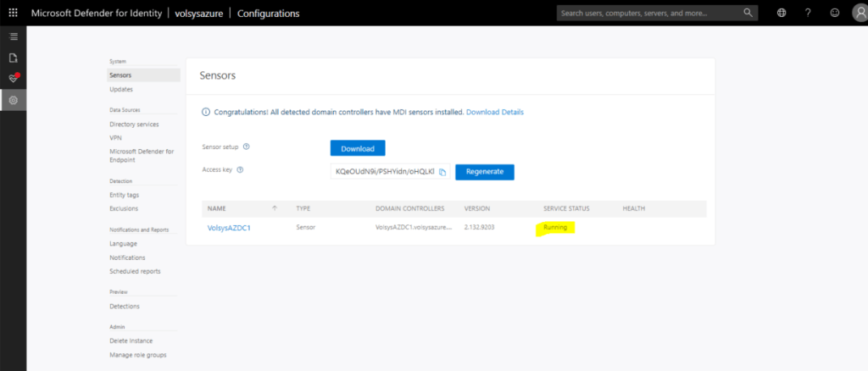This screenshot has width=868, height=371.
Task: Click help icon next to Sensor setup
Action: coord(246,147)
